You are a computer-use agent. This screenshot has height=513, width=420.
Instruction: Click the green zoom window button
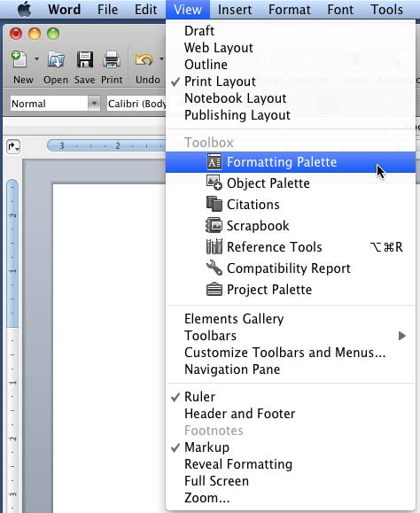tap(53, 34)
